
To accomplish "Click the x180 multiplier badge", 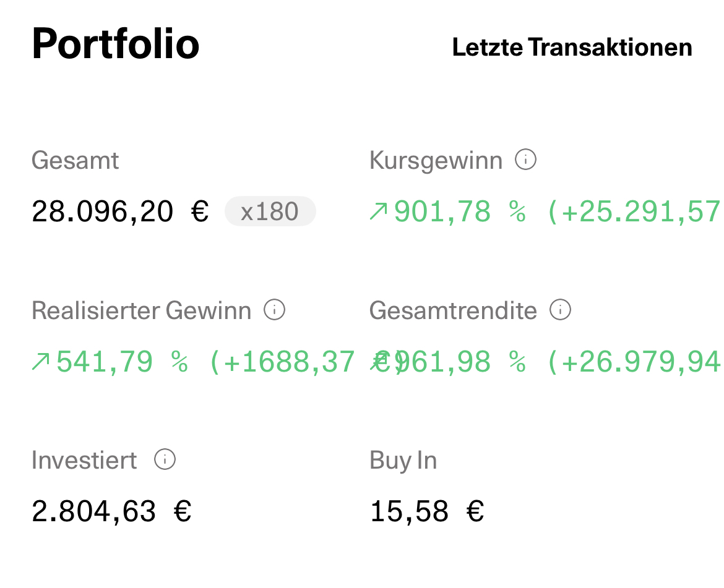I will tap(270, 212).
